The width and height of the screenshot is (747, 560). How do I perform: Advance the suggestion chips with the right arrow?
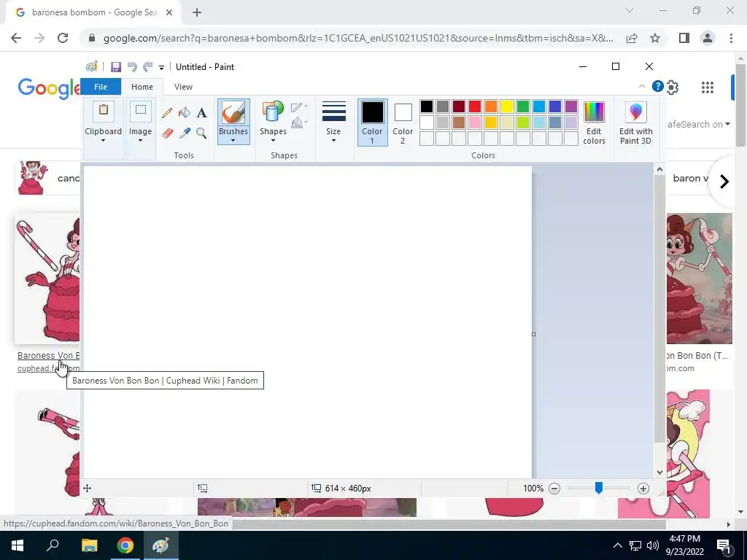(724, 182)
